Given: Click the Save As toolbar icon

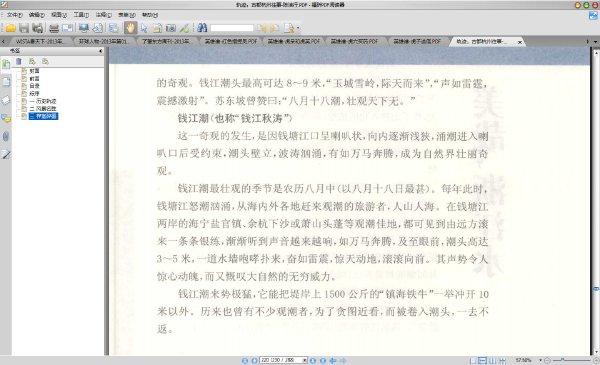Looking at the screenshot, I should pos(37,28).
